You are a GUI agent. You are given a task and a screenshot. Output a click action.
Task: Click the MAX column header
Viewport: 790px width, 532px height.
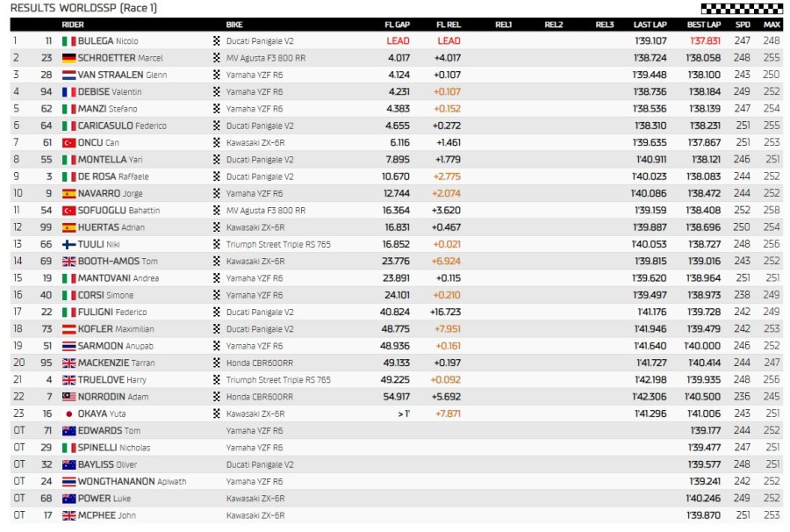[772, 25]
